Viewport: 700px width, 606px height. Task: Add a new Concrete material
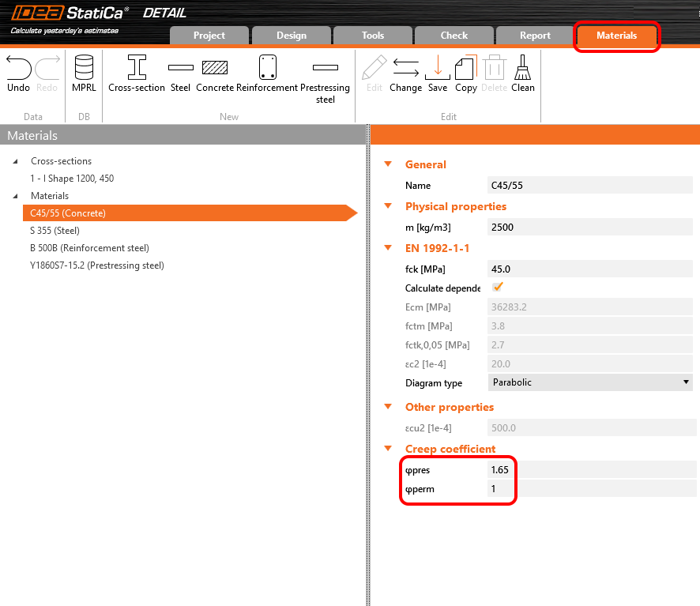215,69
